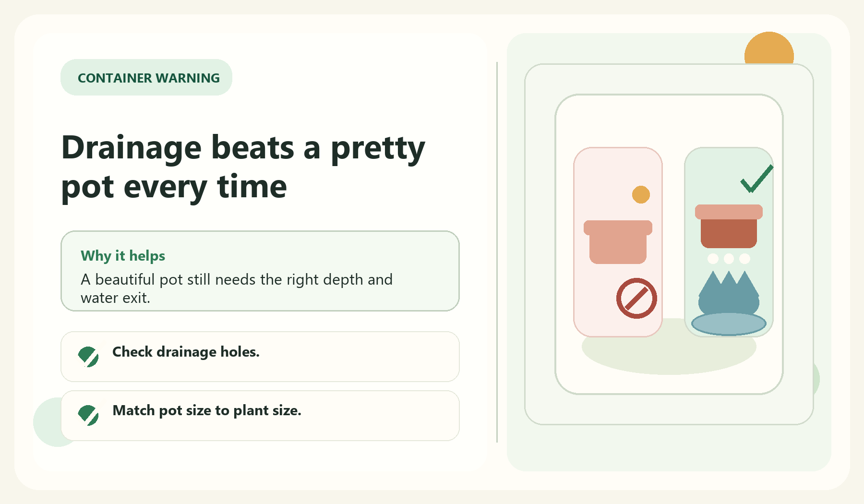Click the green checkmark on good pot card

point(757,179)
